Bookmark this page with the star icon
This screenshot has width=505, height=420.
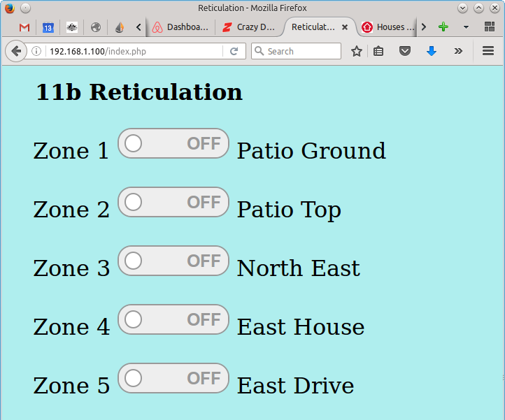(357, 51)
